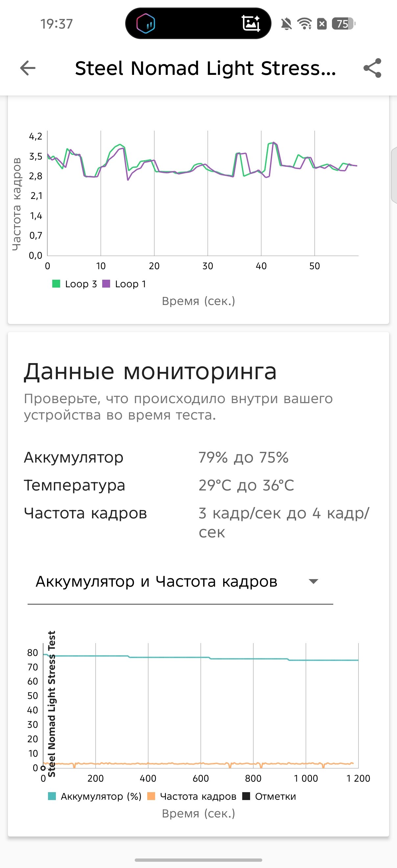The width and height of the screenshot is (397, 868).
Task: Click the dropdown arrow triangle
Action: click(x=313, y=582)
